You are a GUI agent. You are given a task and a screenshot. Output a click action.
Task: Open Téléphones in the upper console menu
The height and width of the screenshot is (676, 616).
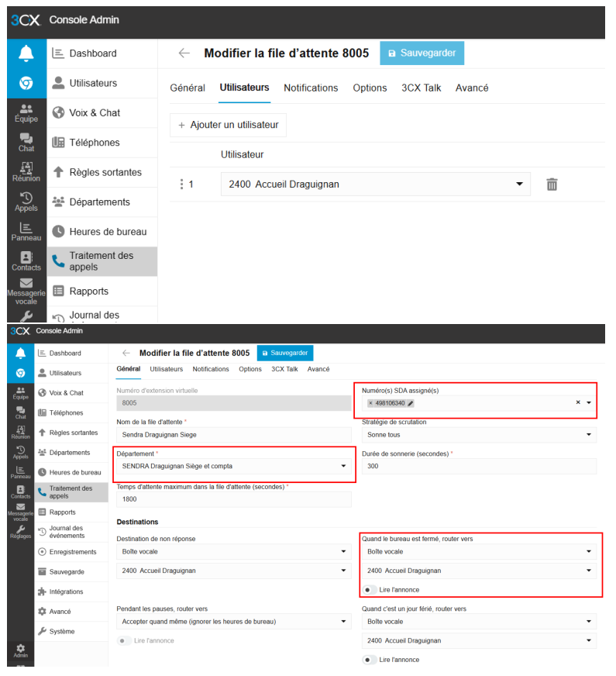pyautogui.click(x=102, y=143)
